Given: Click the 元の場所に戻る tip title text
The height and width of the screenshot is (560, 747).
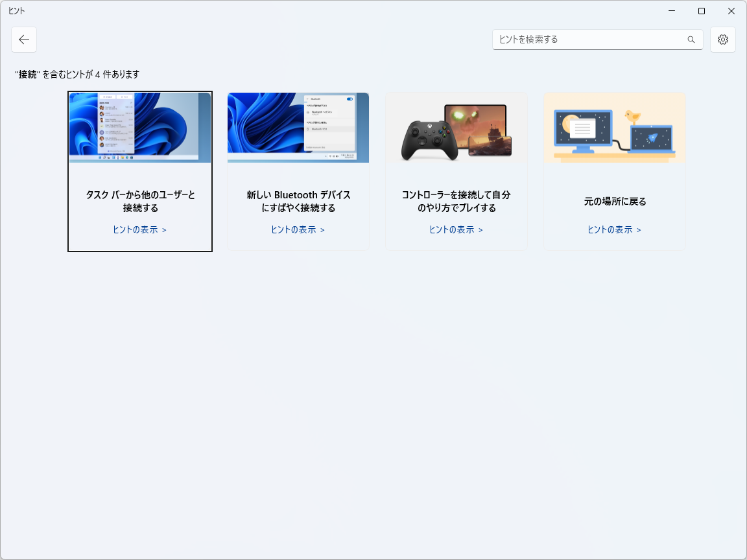Looking at the screenshot, I should (x=614, y=202).
